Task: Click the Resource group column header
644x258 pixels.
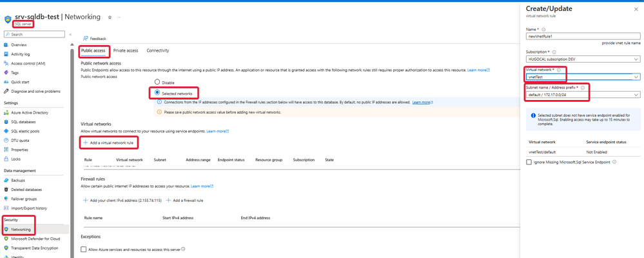Action: (269, 160)
